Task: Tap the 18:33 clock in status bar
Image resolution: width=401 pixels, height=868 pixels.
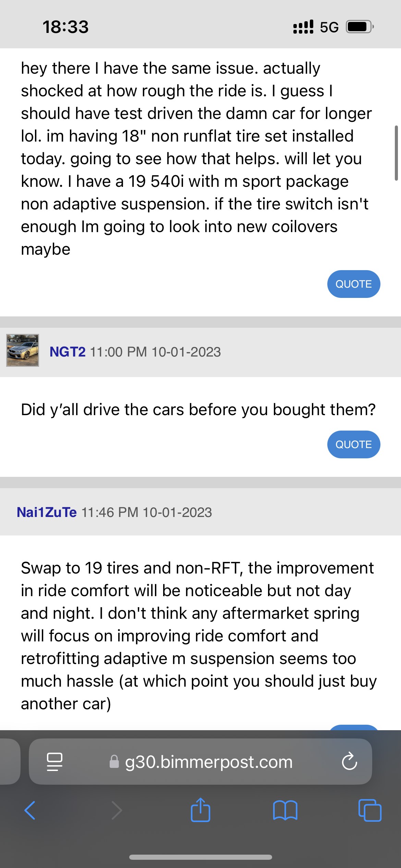Action: pyautogui.click(x=65, y=27)
